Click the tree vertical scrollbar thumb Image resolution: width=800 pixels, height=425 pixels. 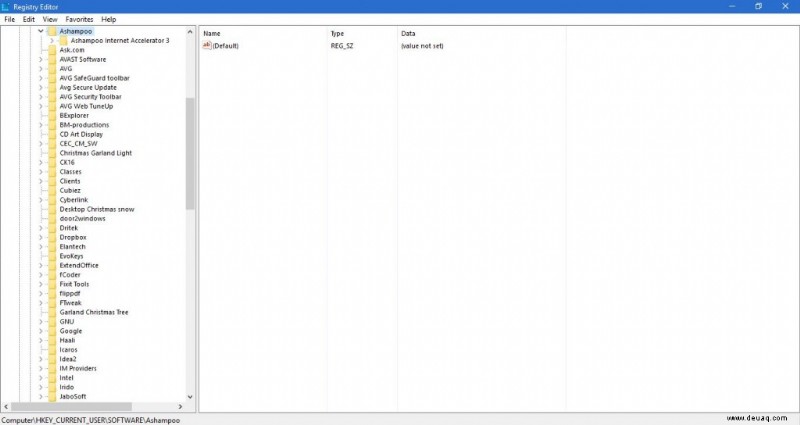coord(190,153)
